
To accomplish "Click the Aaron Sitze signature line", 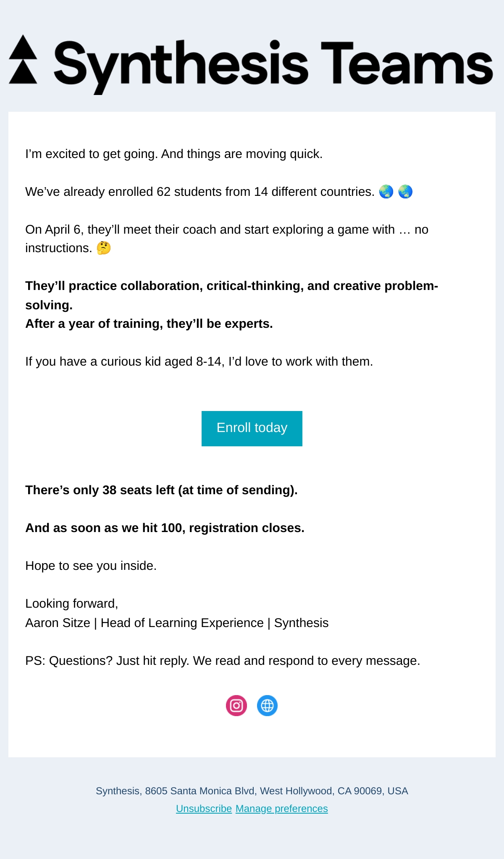I will point(177,623).
